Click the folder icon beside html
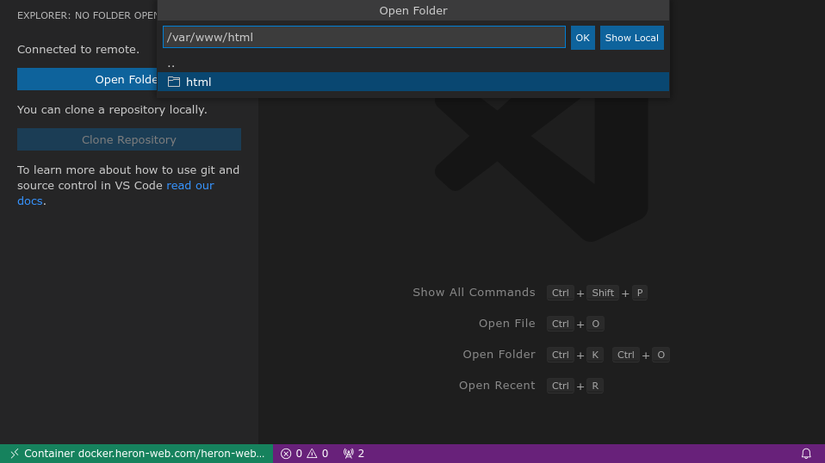This screenshot has width=825, height=463. pos(174,82)
